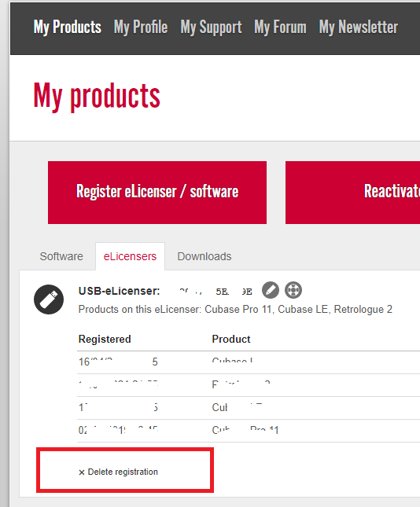Click the pencil edit icon beside USB-eLicenser

point(271,290)
